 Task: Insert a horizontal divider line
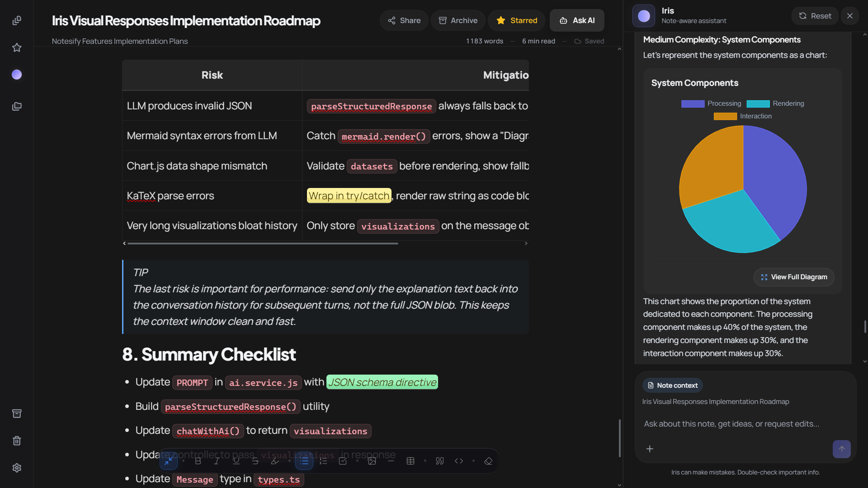point(391,461)
